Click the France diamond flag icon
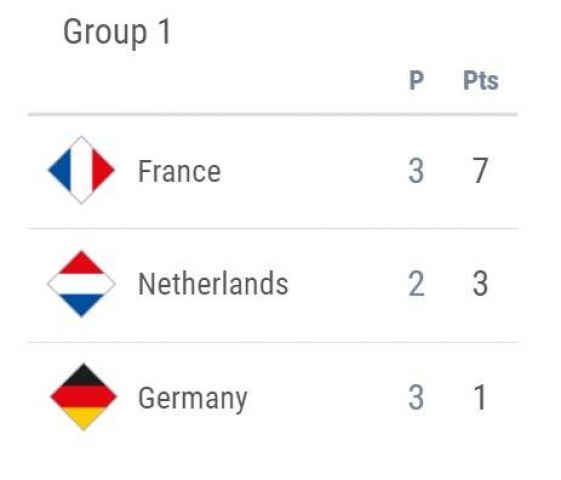This screenshot has width=561, height=480. coord(81,170)
